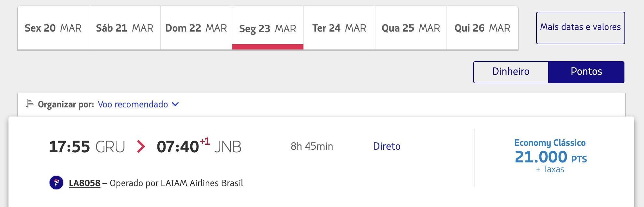Switch price display to Dinheiro
This screenshot has width=644, height=207.
pos(511,72)
